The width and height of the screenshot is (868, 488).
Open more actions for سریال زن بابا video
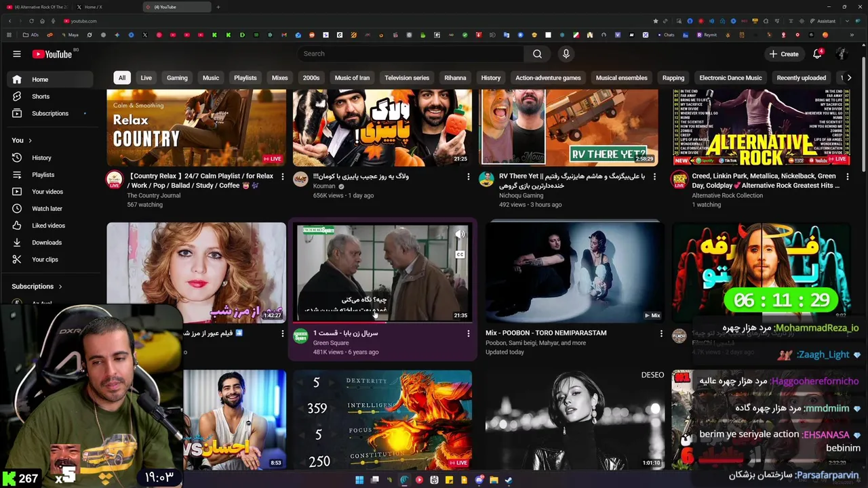pyautogui.click(x=468, y=333)
